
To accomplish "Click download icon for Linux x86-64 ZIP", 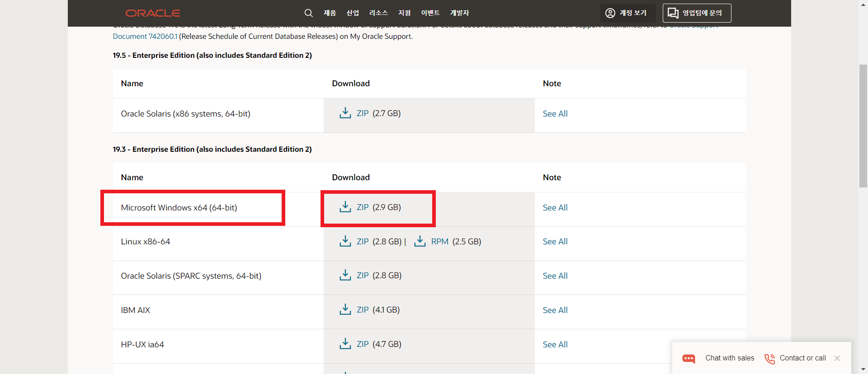I will pos(345,241).
